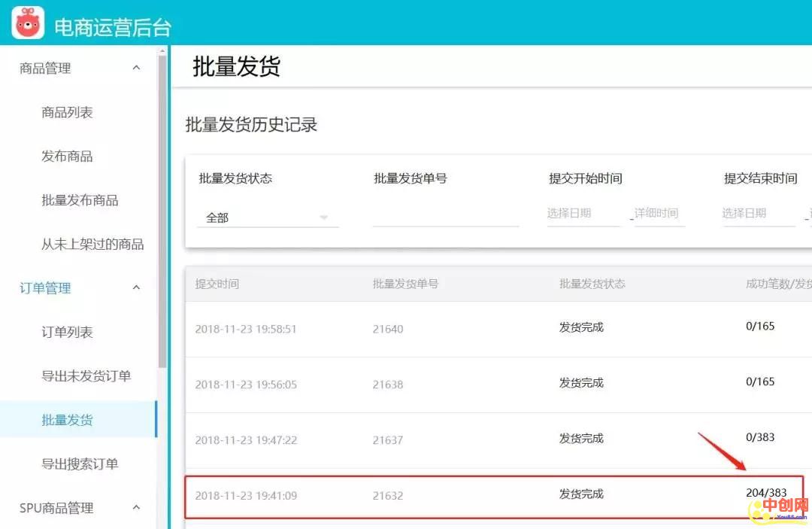Image resolution: width=812 pixels, height=529 pixels.
Task: Collapse the SPU商品管理 menu section
Action: [x=136, y=508]
